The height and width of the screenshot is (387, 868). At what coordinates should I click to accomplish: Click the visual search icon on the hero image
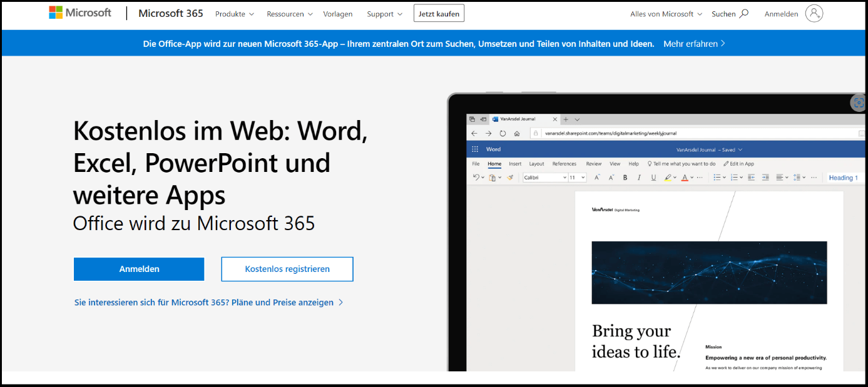tap(859, 103)
